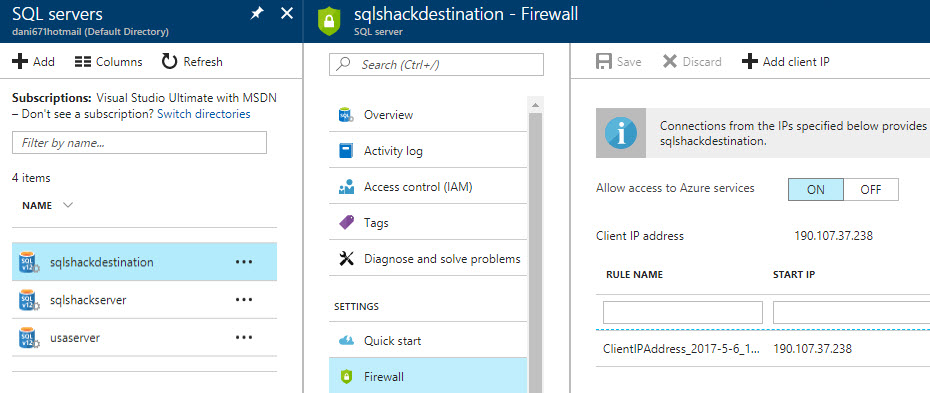This screenshot has width=930, height=393.
Task: Discard firewall changes
Action: pos(692,62)
